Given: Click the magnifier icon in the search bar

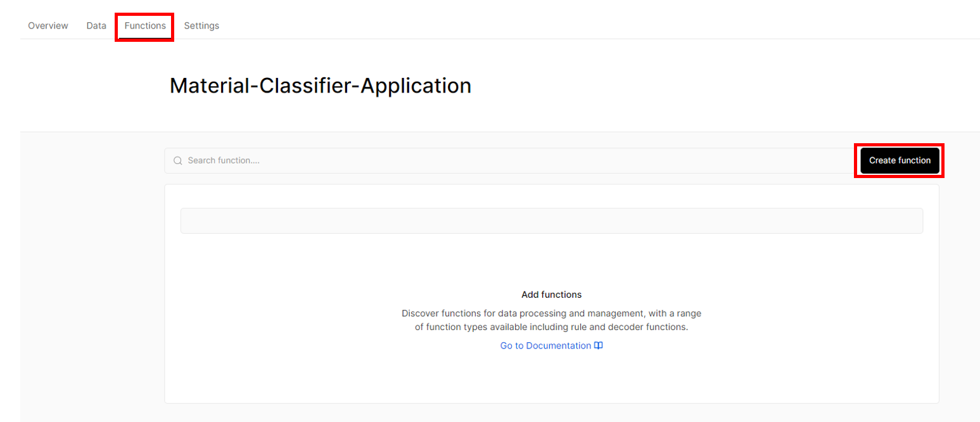Looking at the screenshot, I should 178,161.
